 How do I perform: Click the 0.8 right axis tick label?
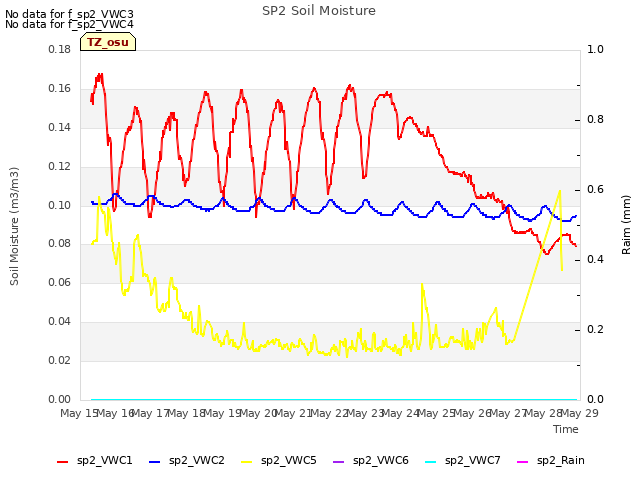point(595,120)
